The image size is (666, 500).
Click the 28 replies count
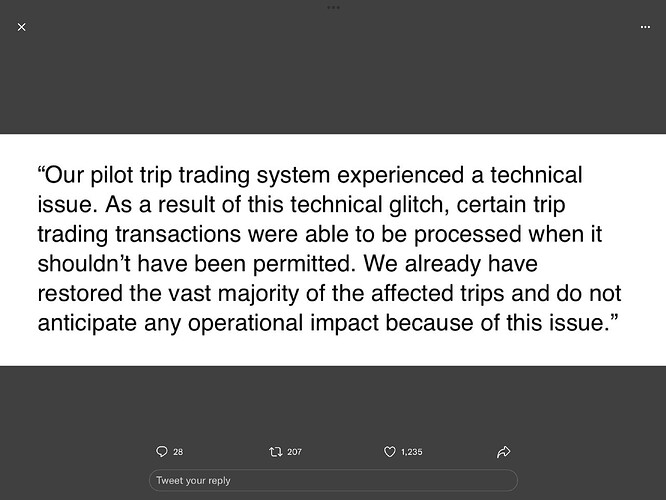click(178, 452)
